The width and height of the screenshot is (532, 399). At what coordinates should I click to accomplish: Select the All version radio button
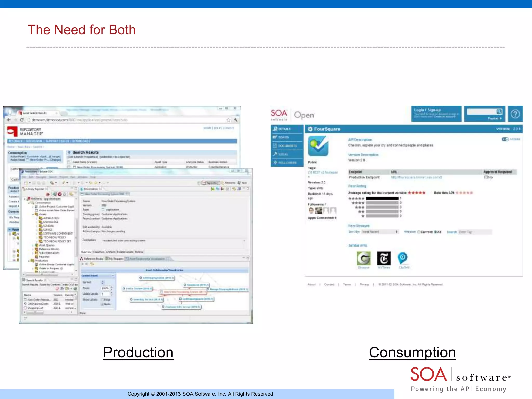[x=435, y=232]
